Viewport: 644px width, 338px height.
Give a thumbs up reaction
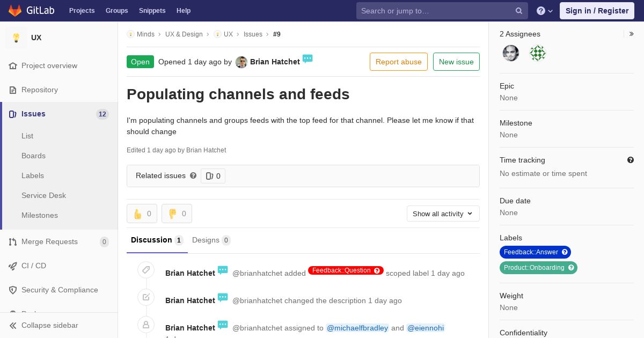(142, 214)
